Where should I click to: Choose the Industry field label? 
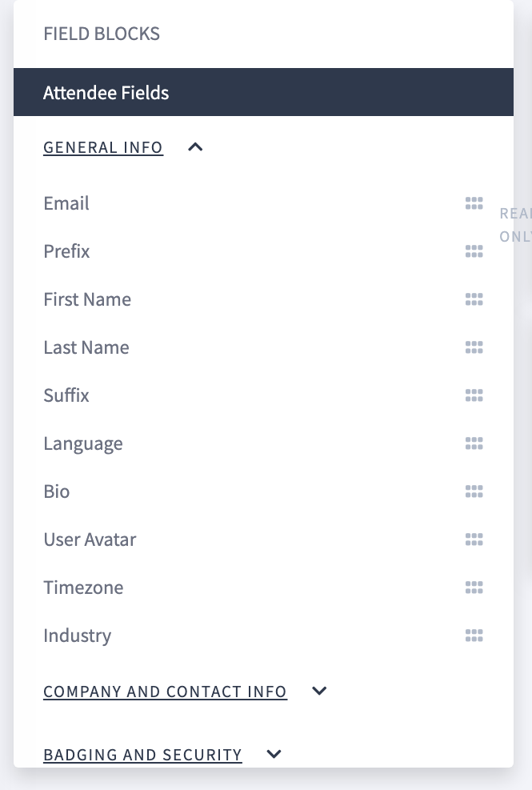[x=77, y=636]
